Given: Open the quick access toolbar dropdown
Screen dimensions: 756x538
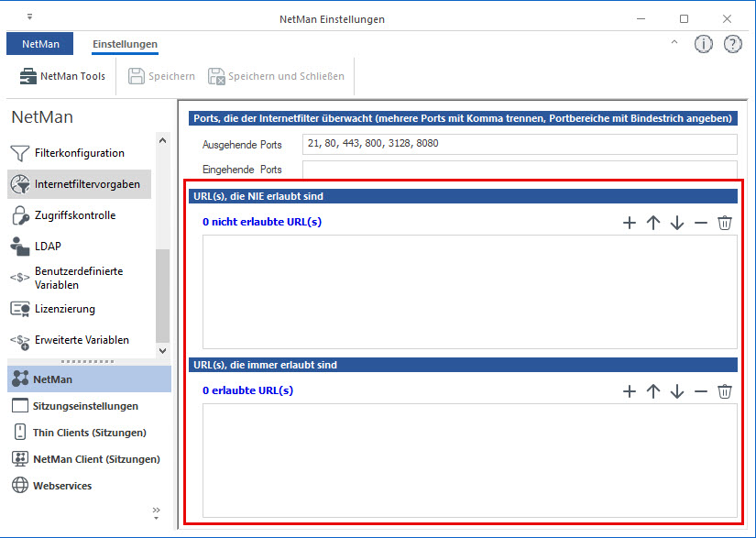Looking at the screenshot, I should pyautogui.click(x=28, y=17).
